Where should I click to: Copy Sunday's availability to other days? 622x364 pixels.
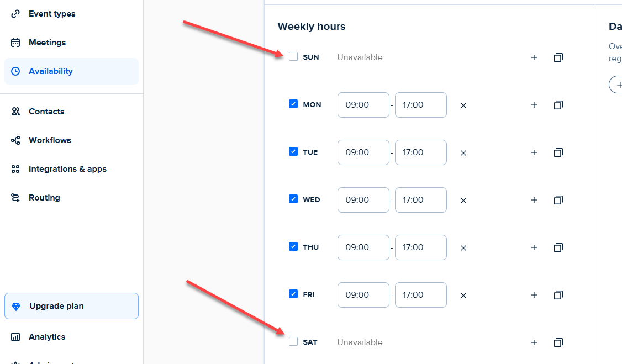[x=558, y=57]
